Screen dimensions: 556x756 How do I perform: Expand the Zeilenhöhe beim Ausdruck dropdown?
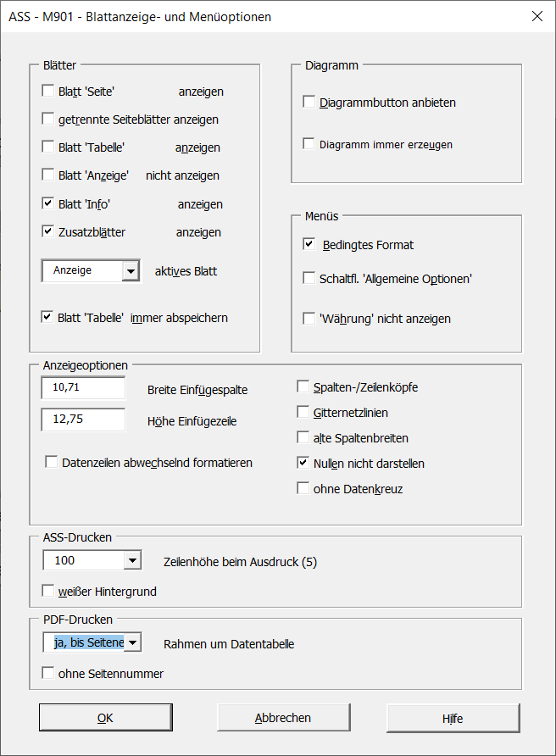(x=131, y=560)
